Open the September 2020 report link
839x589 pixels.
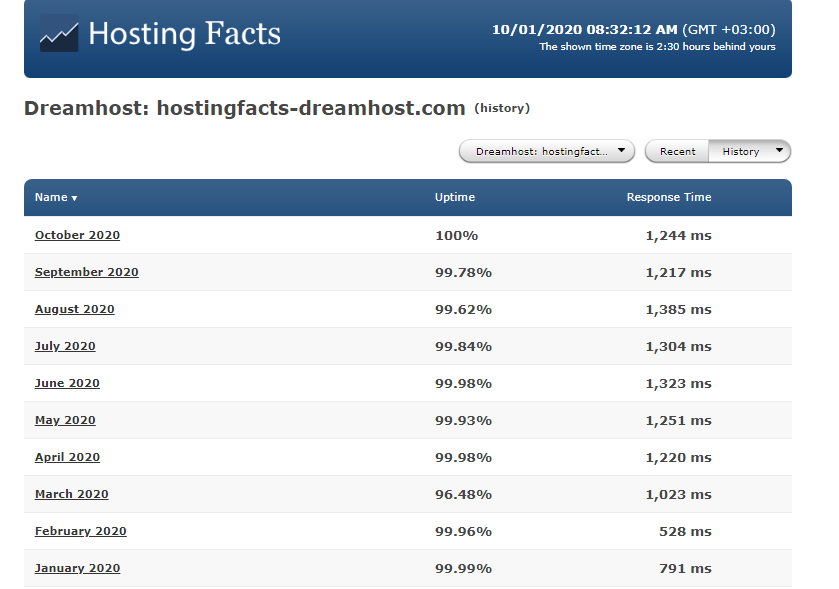click(87, 272)
